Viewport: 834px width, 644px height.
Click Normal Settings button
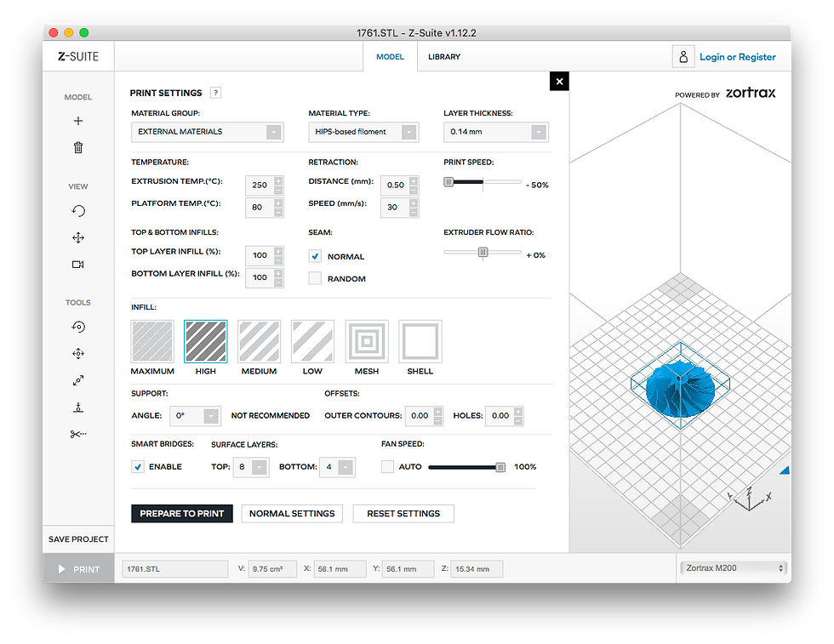pyautogui.click(x=292, y=514)
